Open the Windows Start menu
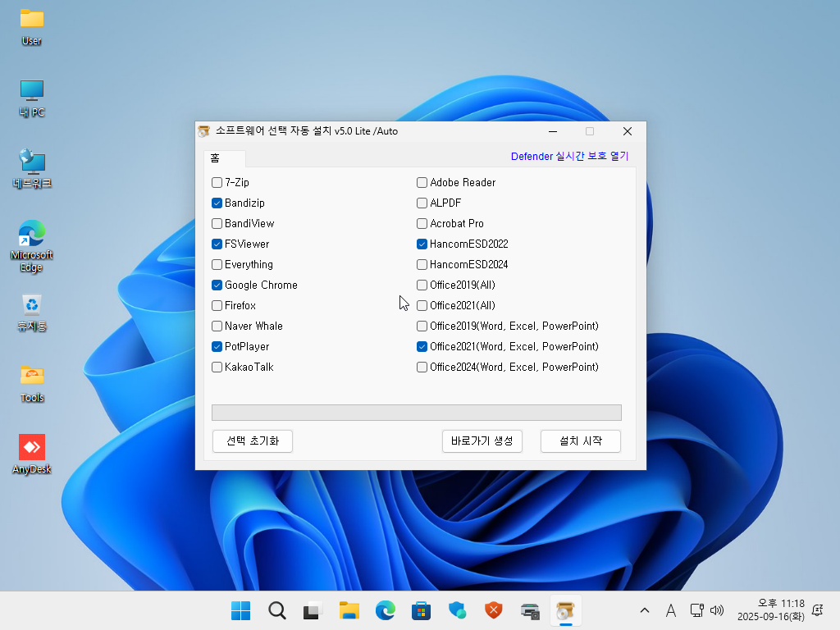840x630 pixels. point(240,610)
